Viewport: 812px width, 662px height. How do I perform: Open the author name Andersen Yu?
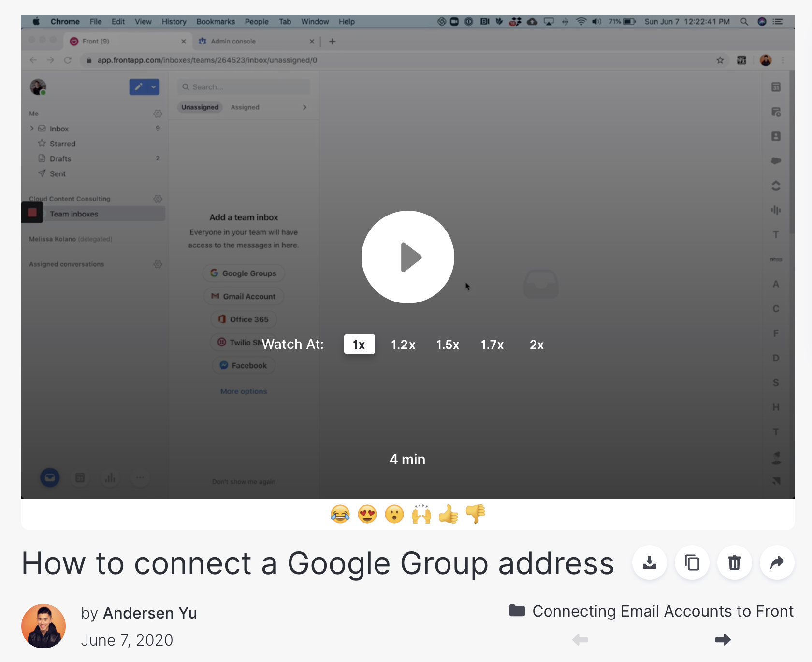150,613
